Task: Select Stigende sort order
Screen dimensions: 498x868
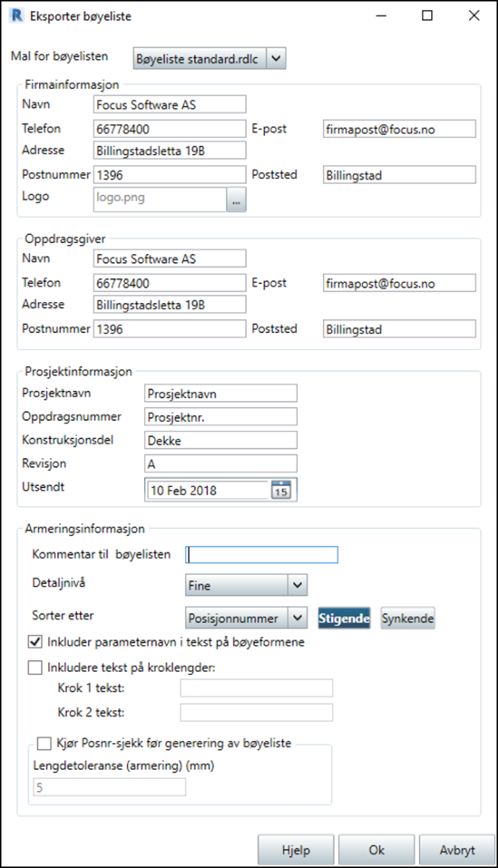Action: click(x=344, y=618)
